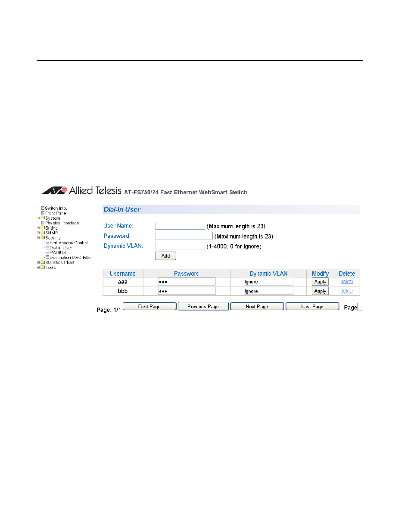Select the System label in tree

[x=53, y=218]
